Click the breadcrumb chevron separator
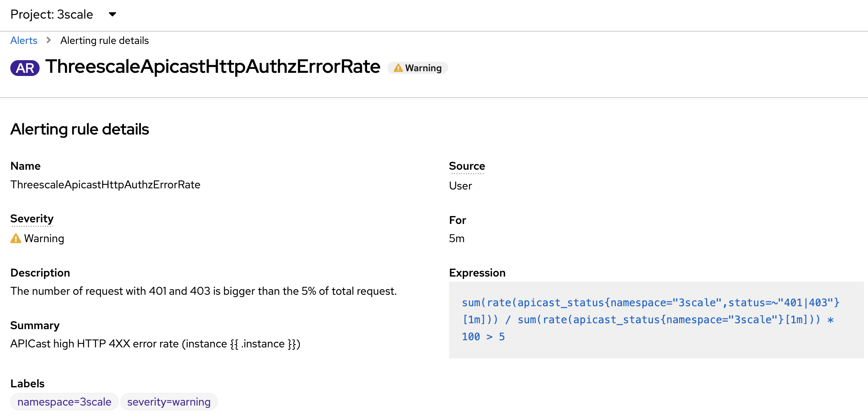The width and height of the screenshot is (868, 417). coord(49,40)
